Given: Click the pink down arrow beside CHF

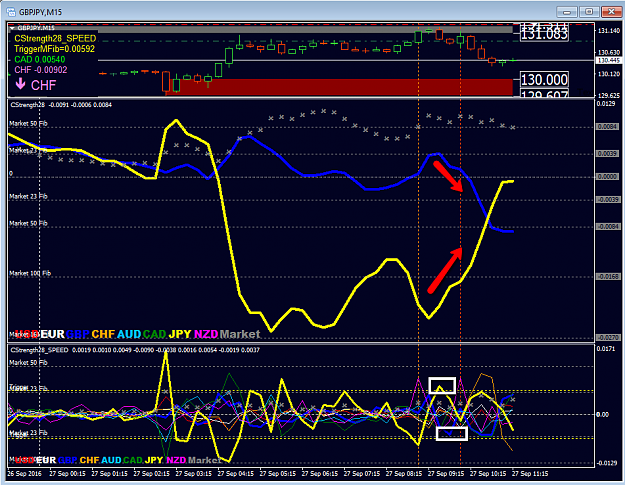Looking at the screenshot, I should 20,84.
